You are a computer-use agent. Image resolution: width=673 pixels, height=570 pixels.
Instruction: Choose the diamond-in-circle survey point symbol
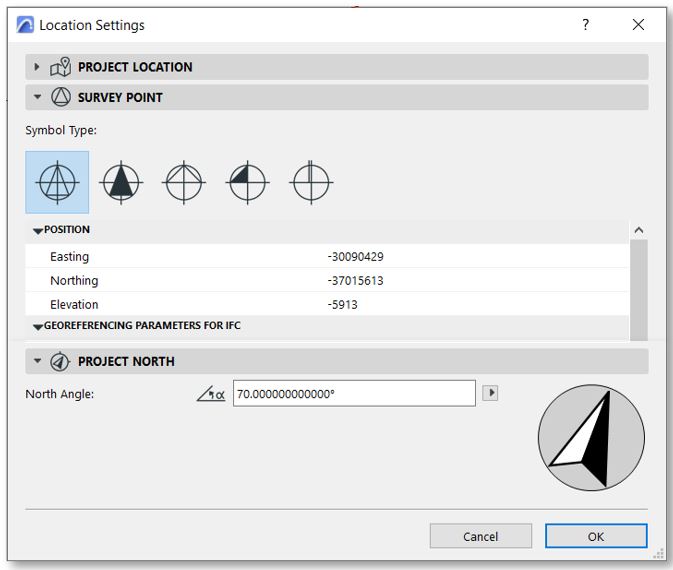tap(184, 183)
